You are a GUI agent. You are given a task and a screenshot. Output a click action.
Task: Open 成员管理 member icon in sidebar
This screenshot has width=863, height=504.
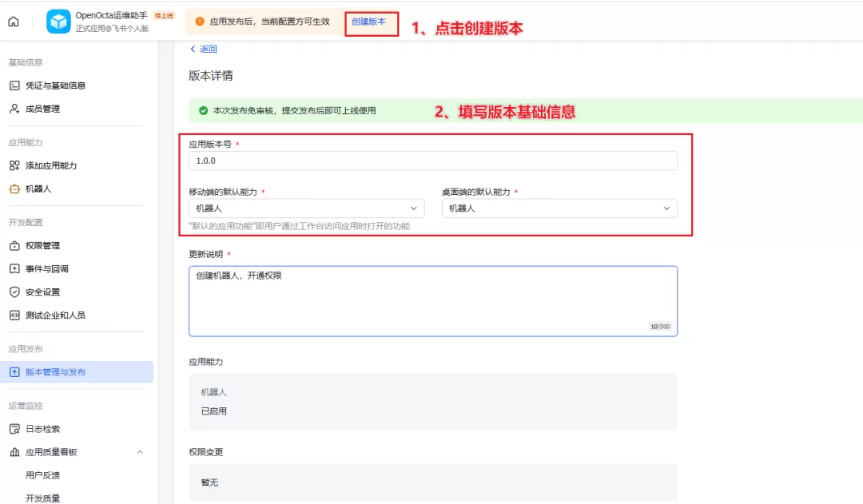[x=15, y=109]
